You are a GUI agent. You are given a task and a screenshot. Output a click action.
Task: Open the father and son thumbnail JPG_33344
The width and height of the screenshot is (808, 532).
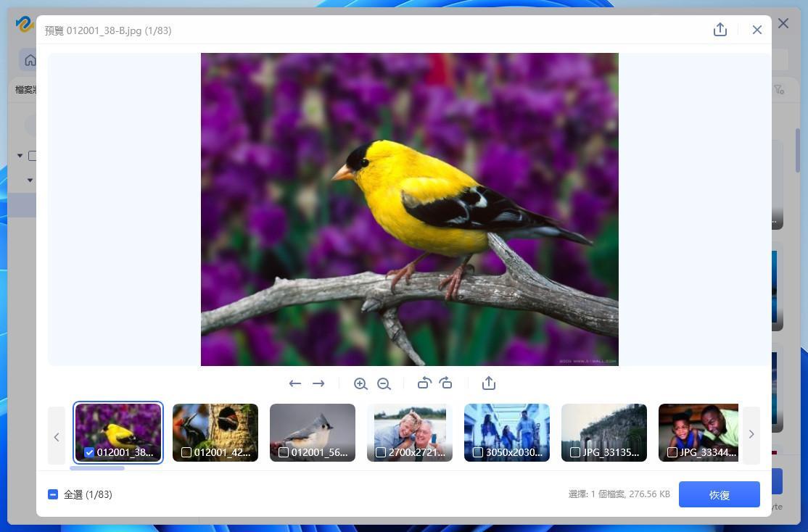click(698, 433)
